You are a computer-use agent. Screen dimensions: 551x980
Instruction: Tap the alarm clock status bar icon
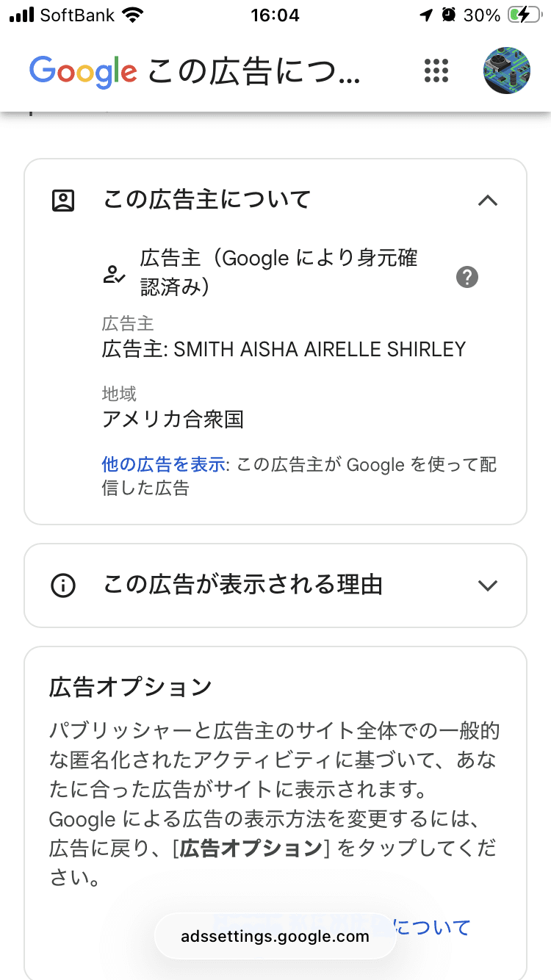click(448, 15)
